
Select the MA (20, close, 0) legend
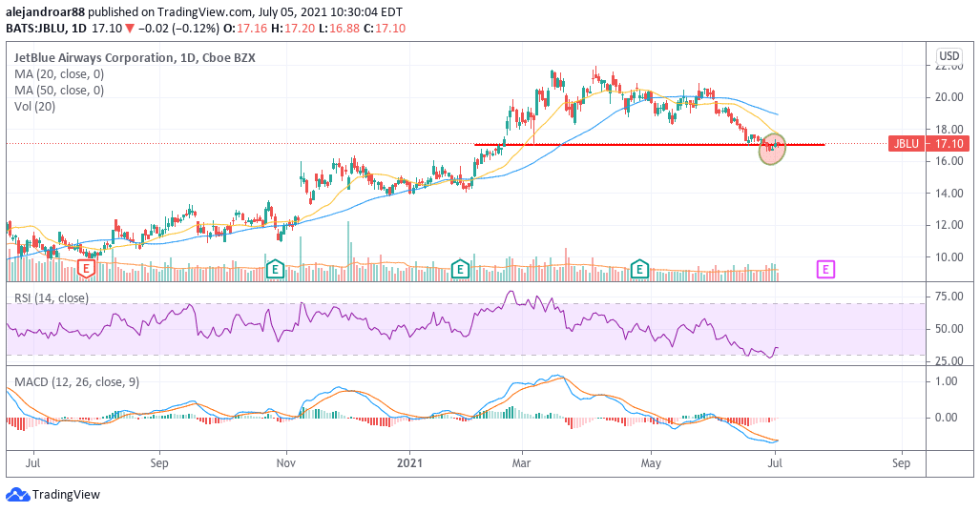point(59,73)
